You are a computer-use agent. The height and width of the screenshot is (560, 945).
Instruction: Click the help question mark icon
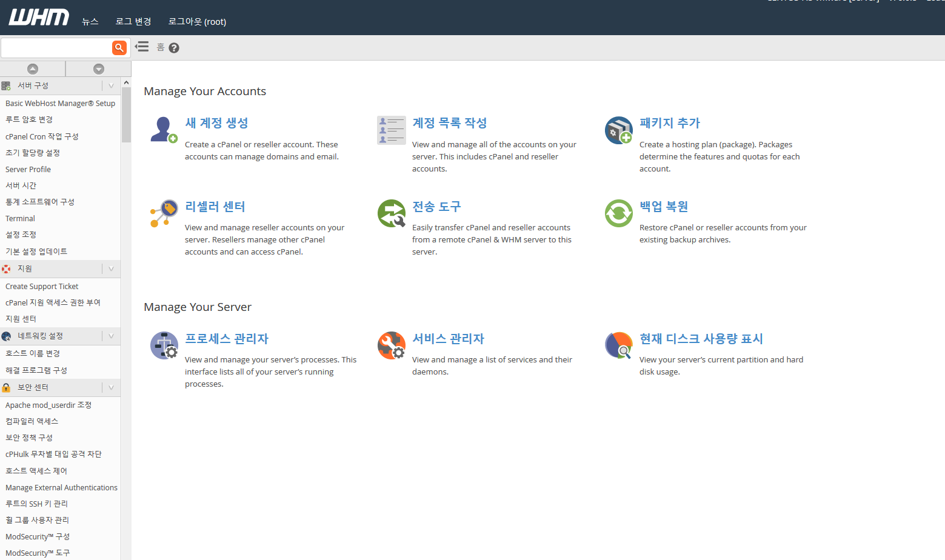tap(174, 48)
